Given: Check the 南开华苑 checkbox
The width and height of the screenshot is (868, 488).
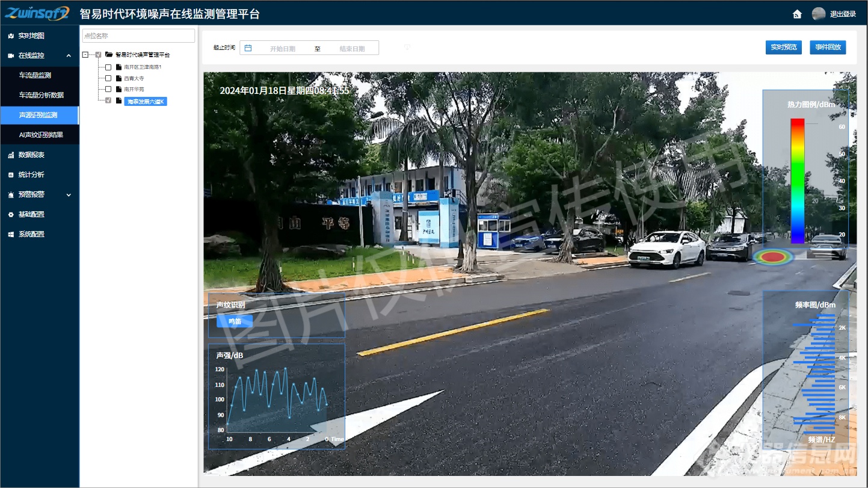Looking at the screenshot, I should (x=108, y=89).
